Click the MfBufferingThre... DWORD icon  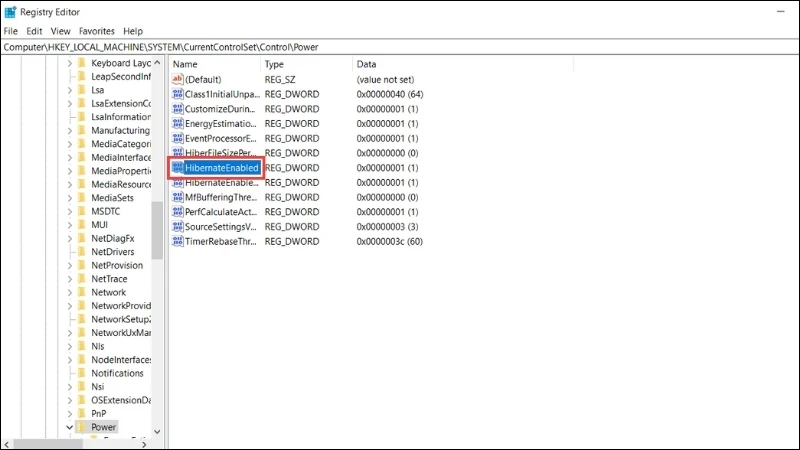pyautogui.click(x=178, y=197)
